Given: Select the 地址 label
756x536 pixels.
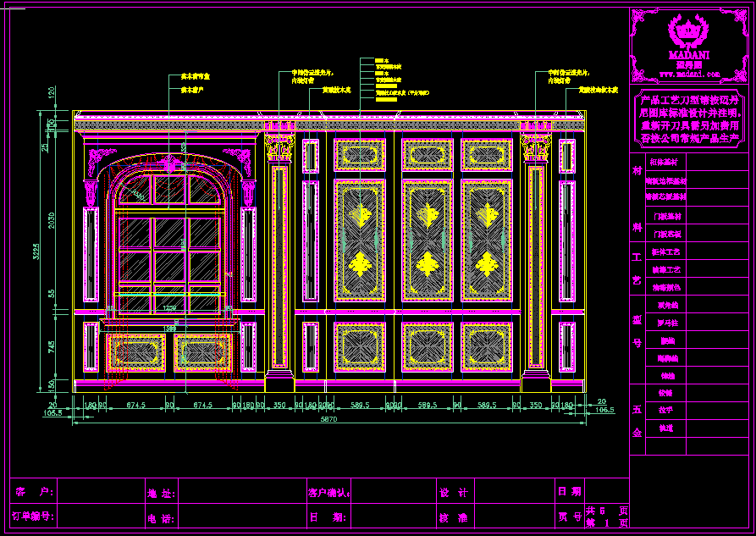Looking at the screenshot, I should (x=161, y=494).
